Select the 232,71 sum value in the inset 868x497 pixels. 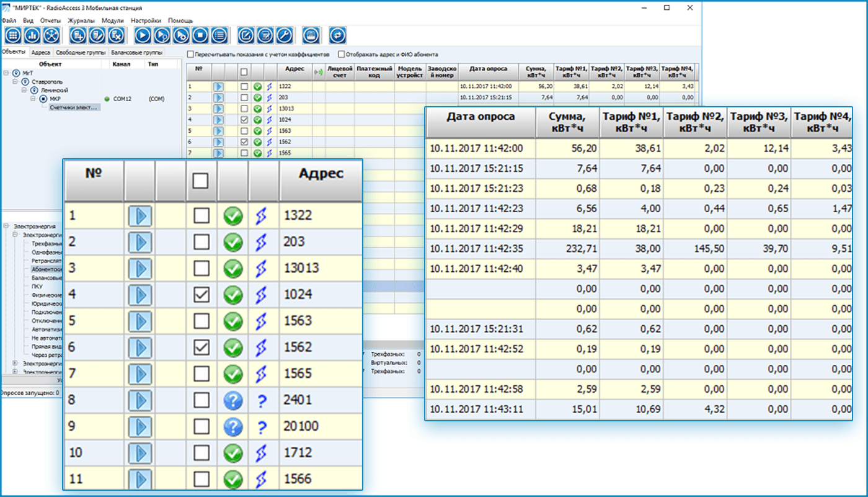(x=567, y=248)
